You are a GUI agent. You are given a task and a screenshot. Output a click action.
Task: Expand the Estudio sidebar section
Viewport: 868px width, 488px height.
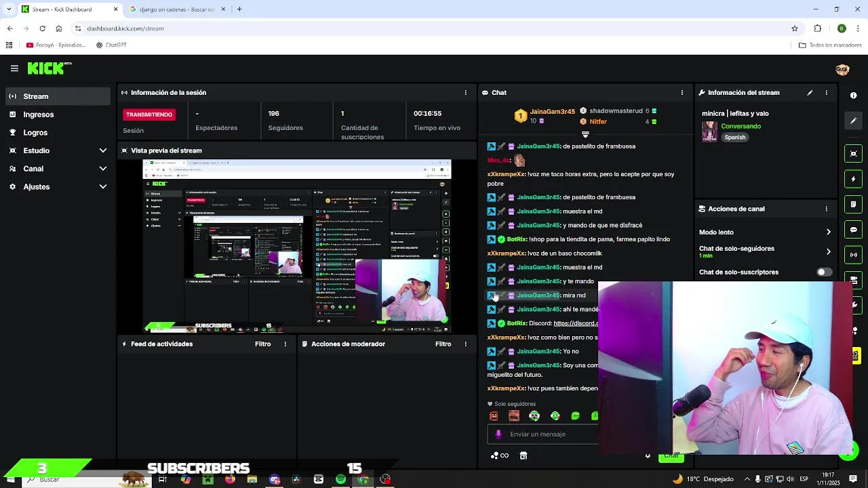(x=59, y=150)
